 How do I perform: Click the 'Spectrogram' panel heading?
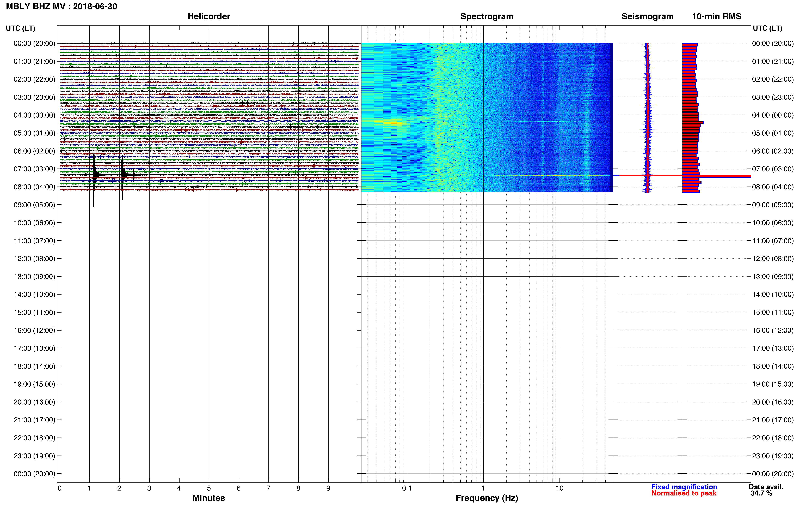(x=487, y=16)
